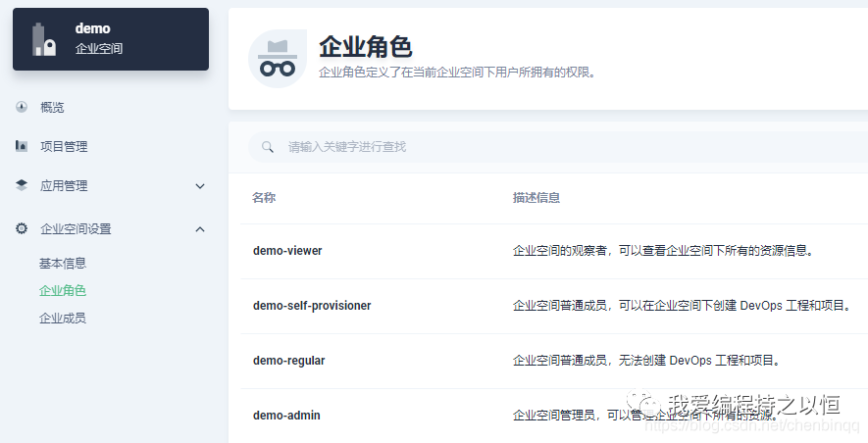Click the 应用管理 layers icon
This screenshot has width=868, height=443.
click(x=22, y=185)
